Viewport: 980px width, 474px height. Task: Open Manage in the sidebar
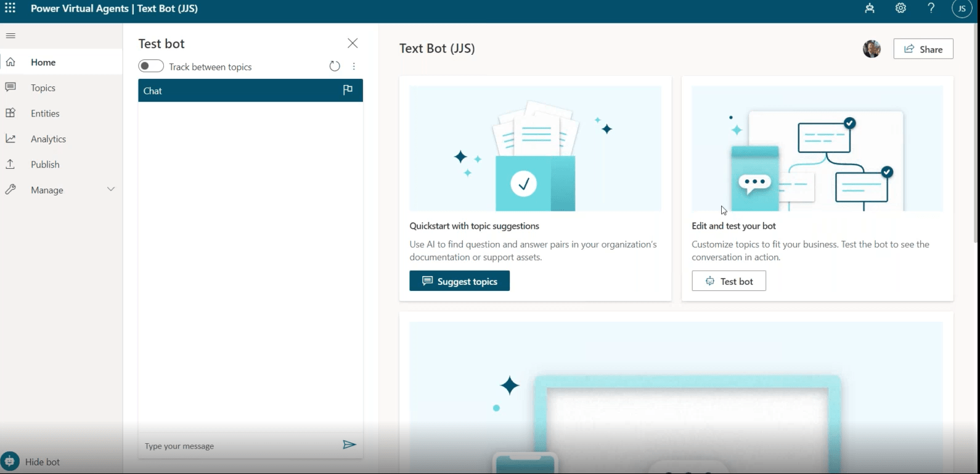pyautogui.click(x=47, y=190)
